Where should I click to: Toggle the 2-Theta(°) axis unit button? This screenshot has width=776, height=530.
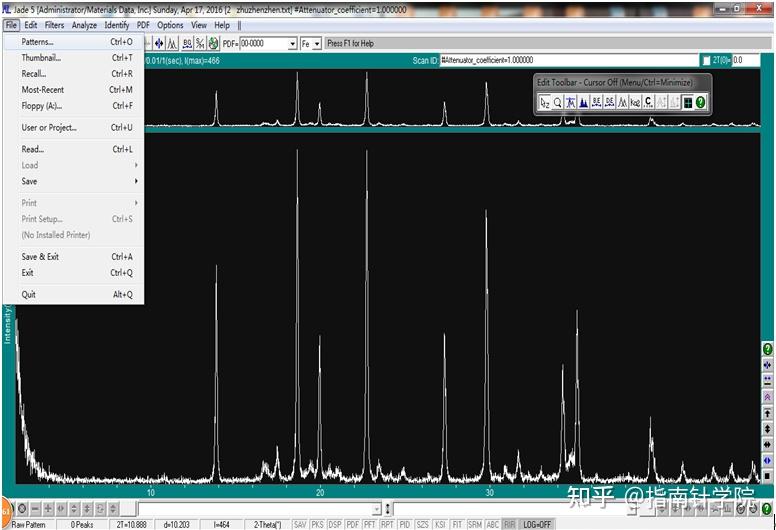coord(267,524)
